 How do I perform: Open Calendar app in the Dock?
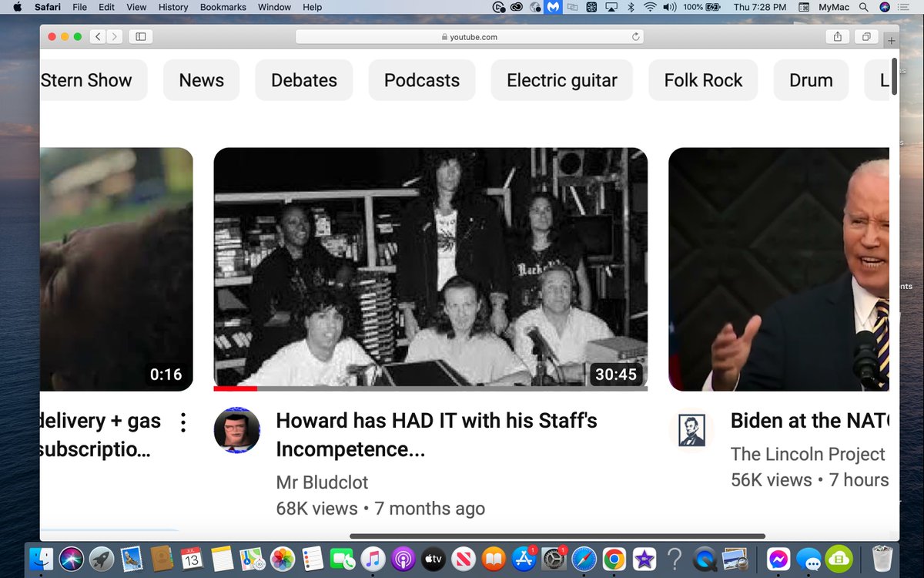(192, 558)
